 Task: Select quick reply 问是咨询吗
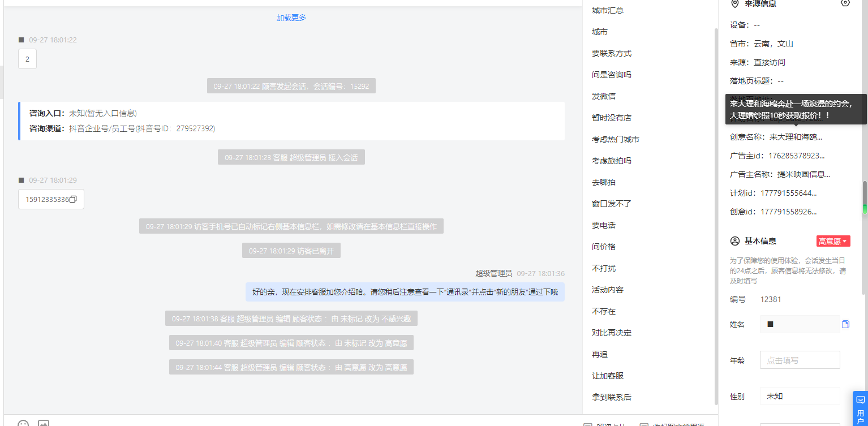(x=612, y=75)
